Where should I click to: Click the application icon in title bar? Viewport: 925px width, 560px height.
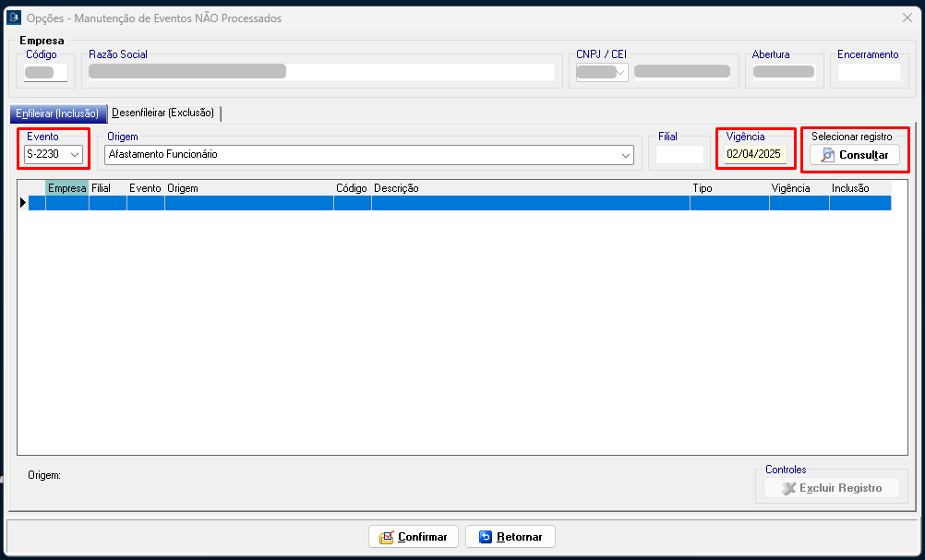click(x=14, y=18)
